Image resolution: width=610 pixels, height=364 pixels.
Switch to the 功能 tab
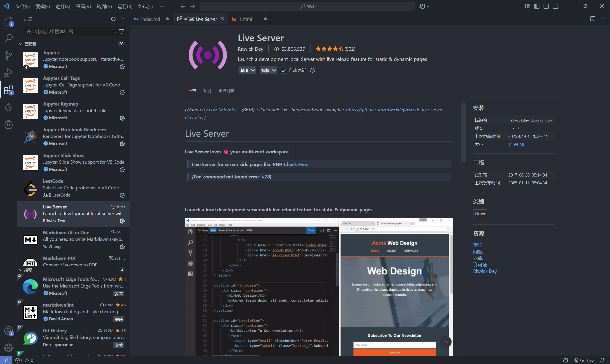(207, 91)
